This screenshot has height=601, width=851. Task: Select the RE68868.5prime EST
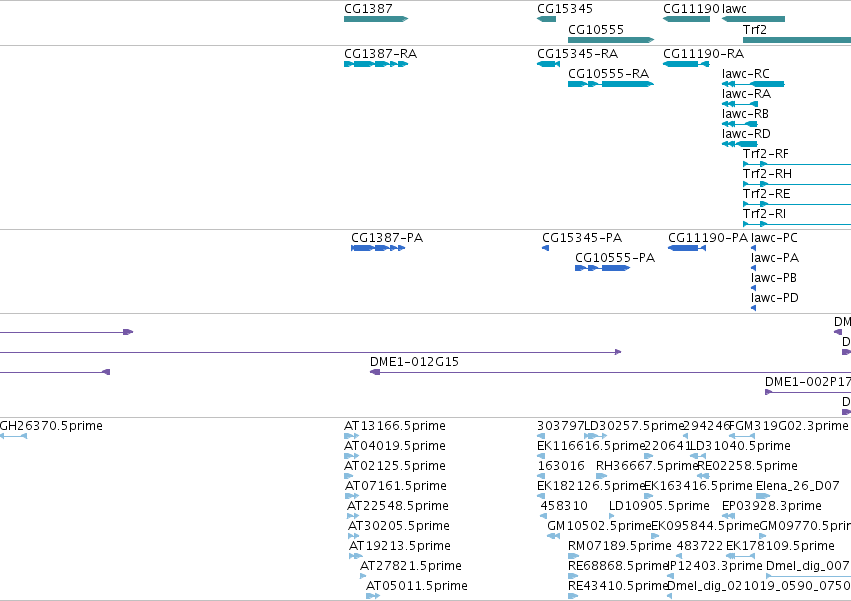coord(574,576)
